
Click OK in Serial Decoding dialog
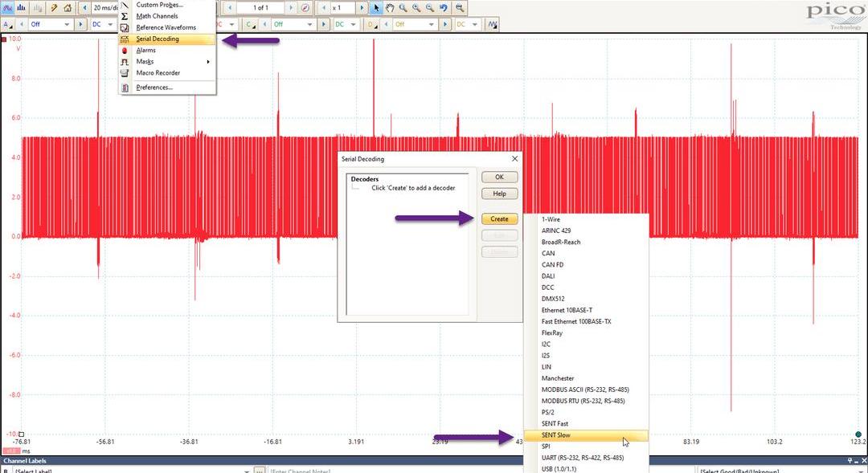(x=499, y=177)
